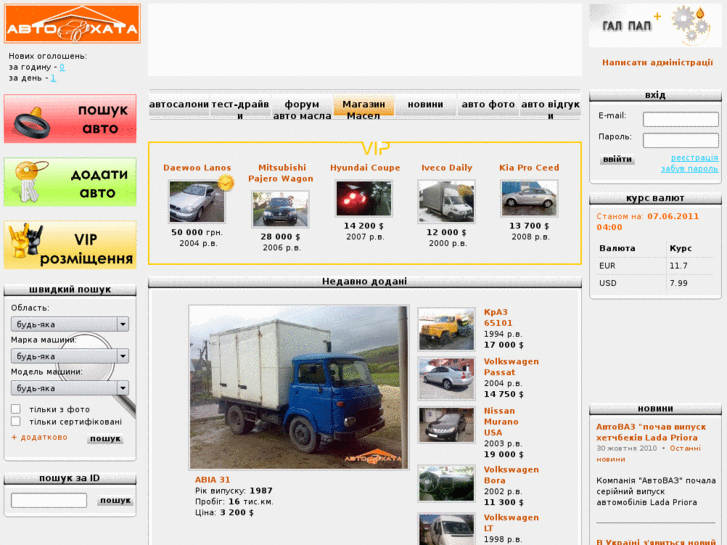Open the Iveco Daily title link

tap(446, 168)
